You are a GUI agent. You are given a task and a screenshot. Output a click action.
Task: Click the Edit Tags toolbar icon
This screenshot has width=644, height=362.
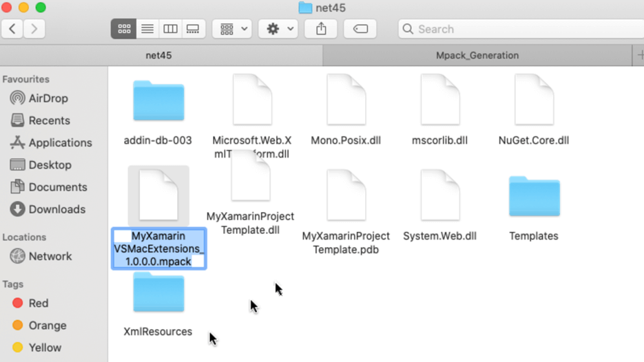360,29
